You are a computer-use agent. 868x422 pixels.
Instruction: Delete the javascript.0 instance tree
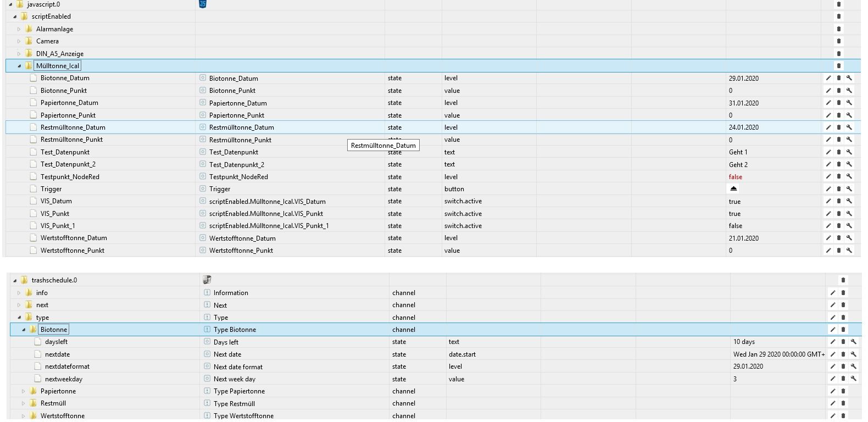point(839,4)
